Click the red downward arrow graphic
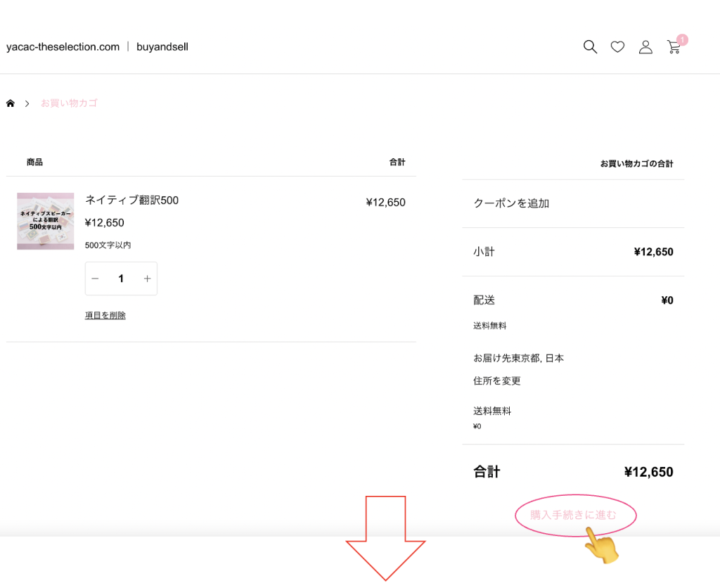Screen dimensions: 720x588 coord(385,538)
